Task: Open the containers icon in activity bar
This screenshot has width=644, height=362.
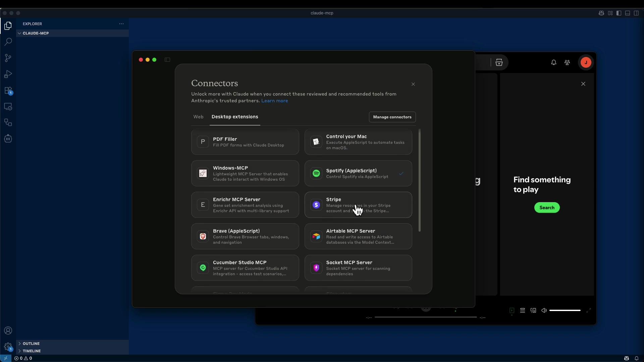Action: (8, 123)
